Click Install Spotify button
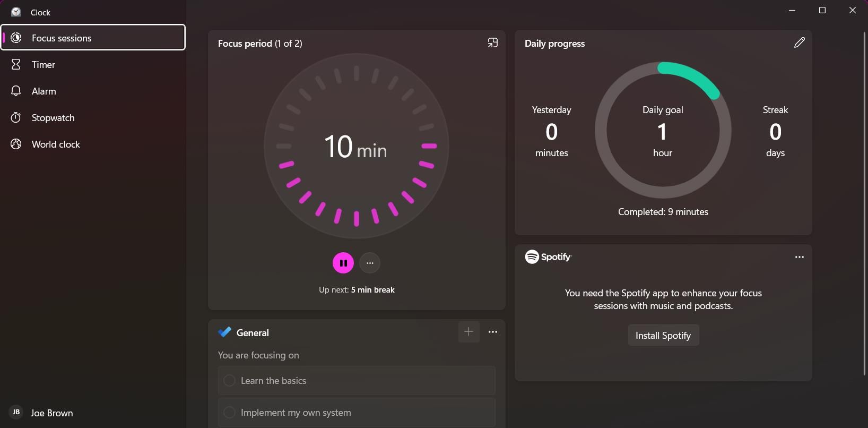The width and height of the screenshot is (868, 428). (x=663, y=336)
